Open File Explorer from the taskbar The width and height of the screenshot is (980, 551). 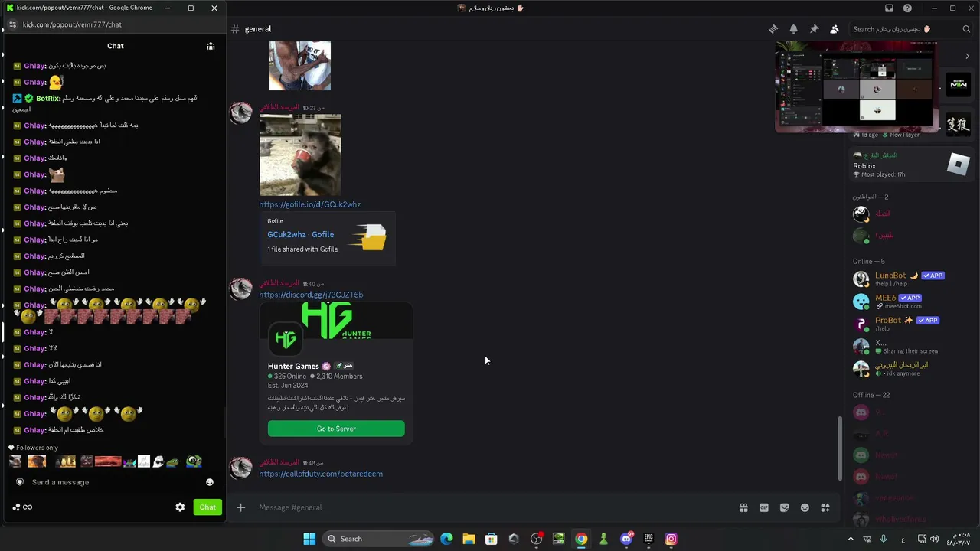tap(469, 539)
